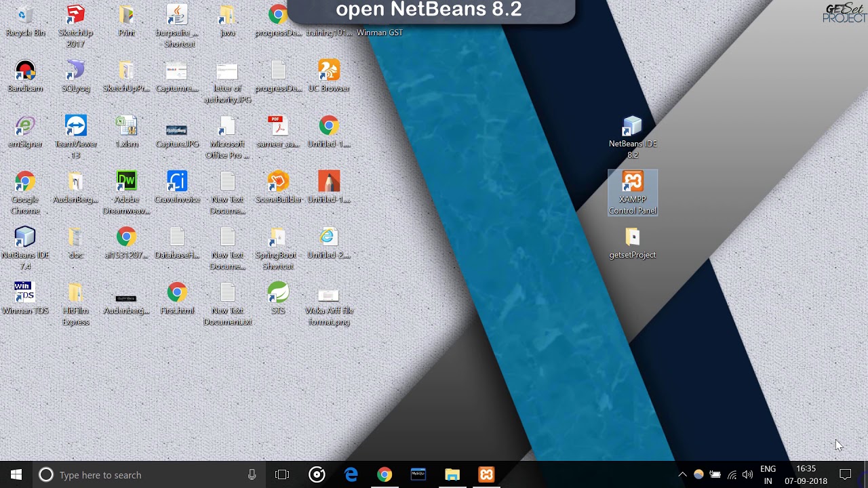Open the Windows Start menu
This screenshot has width=868, height=488.
point(16,474)
